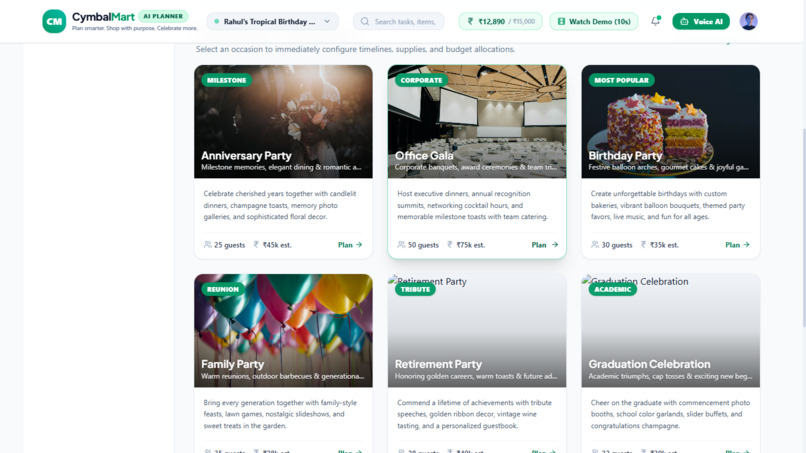Open the notification bell icon
The width and height of the screenshot is (806, 453).
click(x=655, y=21)
